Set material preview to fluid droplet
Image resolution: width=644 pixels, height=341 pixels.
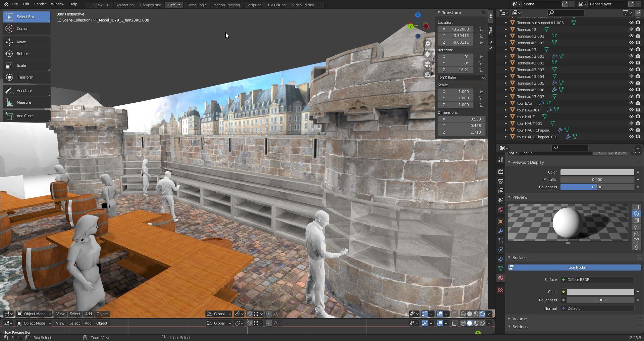click(x=636, y=247)
